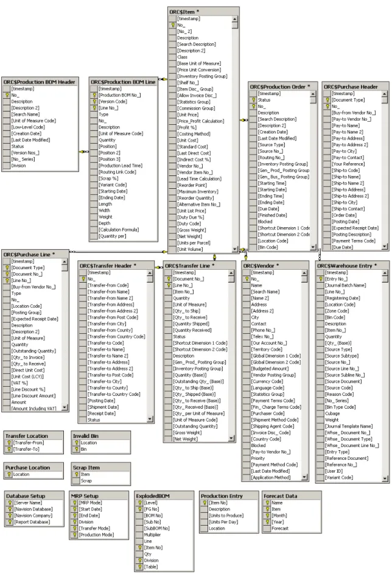The height and width of the screenshot is (575, 392).
Task: Select key icon by [Month] in Forecast Data
Action: 267,515
